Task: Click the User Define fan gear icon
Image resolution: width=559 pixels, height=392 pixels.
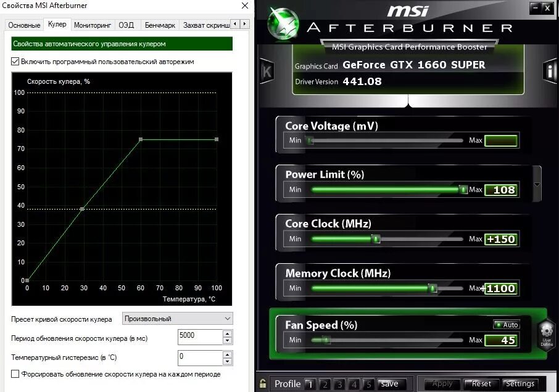Action: point(547,334)
